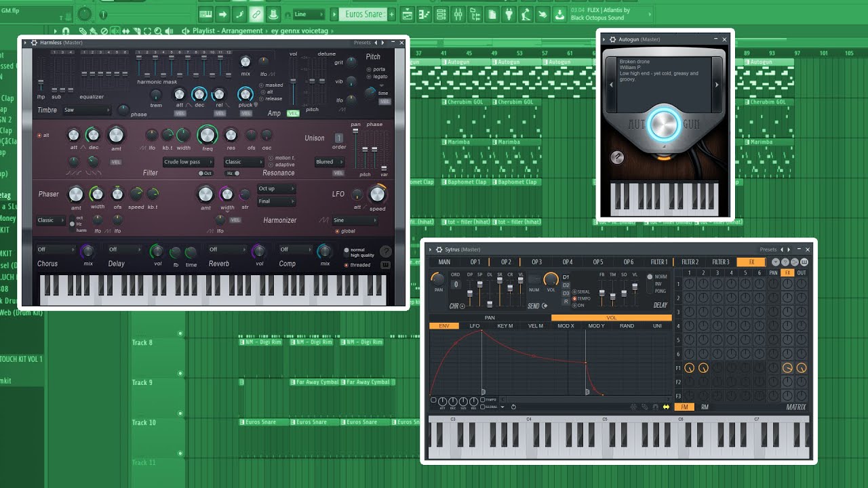This screenshot has width=868, height=488.
Task: Click the yellow slide arrows icon in Sytrus
Action: pos(666,407)
